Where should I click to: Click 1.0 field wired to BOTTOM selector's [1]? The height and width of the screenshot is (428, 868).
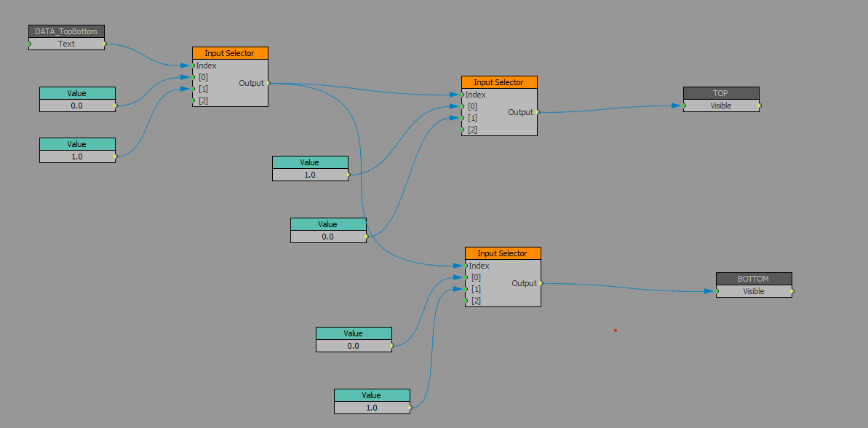[372, 408]
